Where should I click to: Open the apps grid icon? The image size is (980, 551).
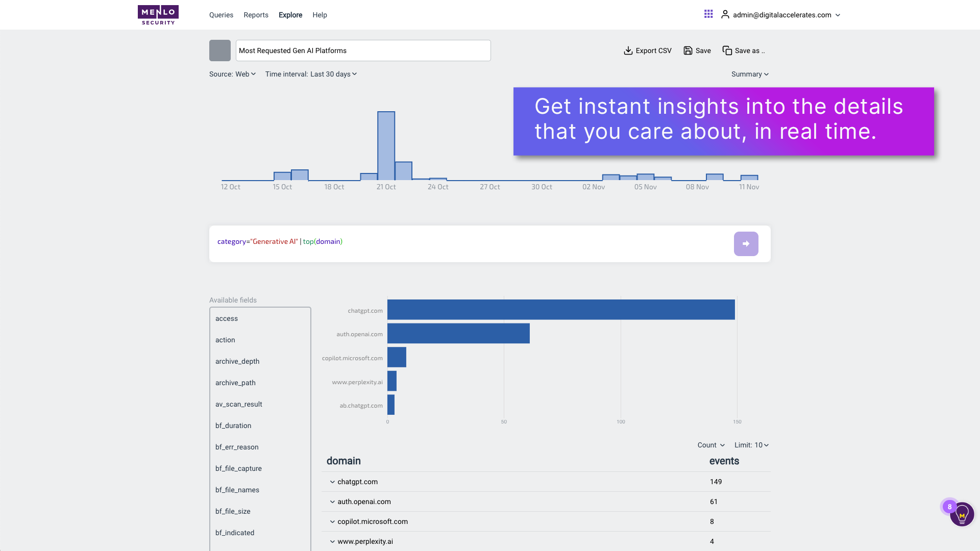(x=708, y=14)
